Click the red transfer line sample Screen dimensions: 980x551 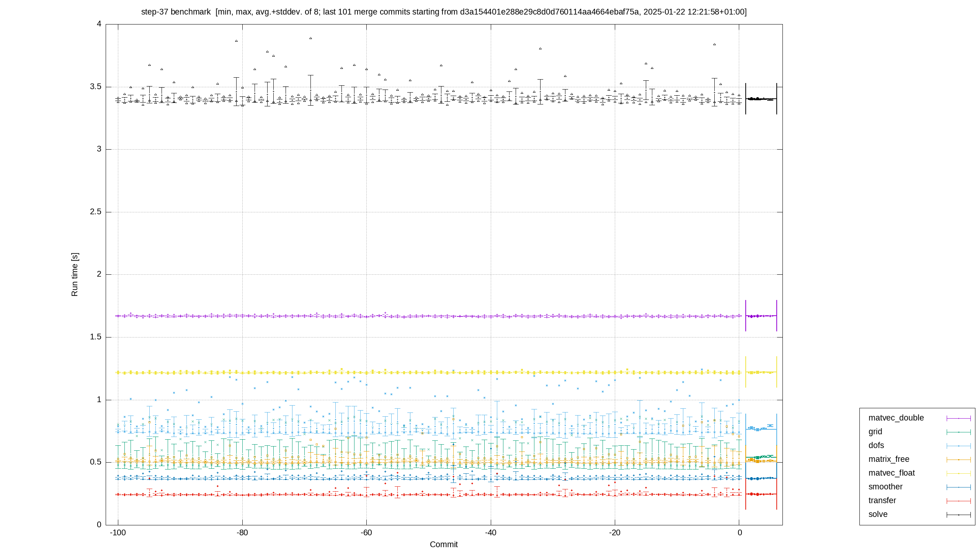click(959, 501)
